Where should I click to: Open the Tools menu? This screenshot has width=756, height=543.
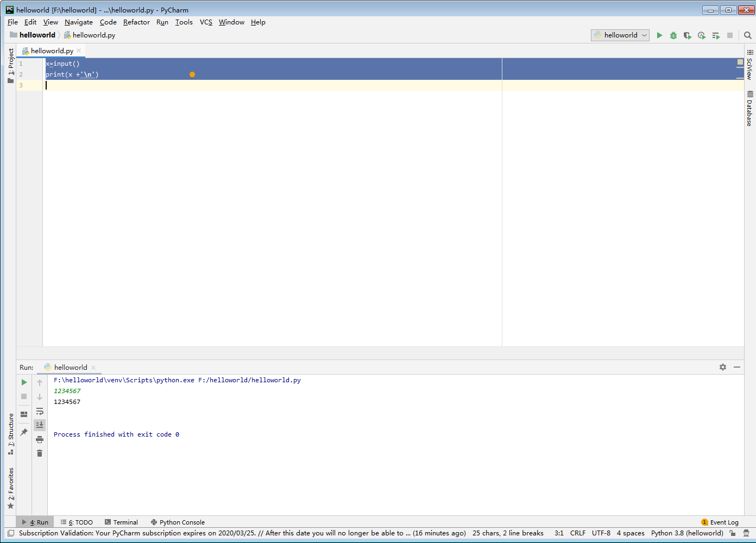click(x=184, y=22)
